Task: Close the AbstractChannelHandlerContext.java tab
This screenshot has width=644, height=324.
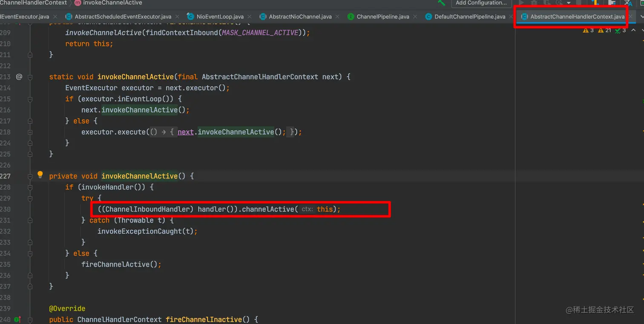Action: [630, 17]
